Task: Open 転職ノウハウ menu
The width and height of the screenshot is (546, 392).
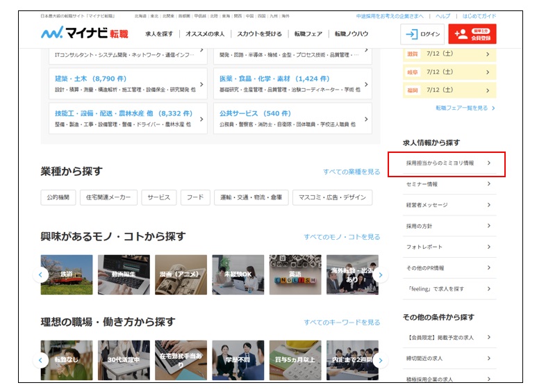Action: click(351, 34)
